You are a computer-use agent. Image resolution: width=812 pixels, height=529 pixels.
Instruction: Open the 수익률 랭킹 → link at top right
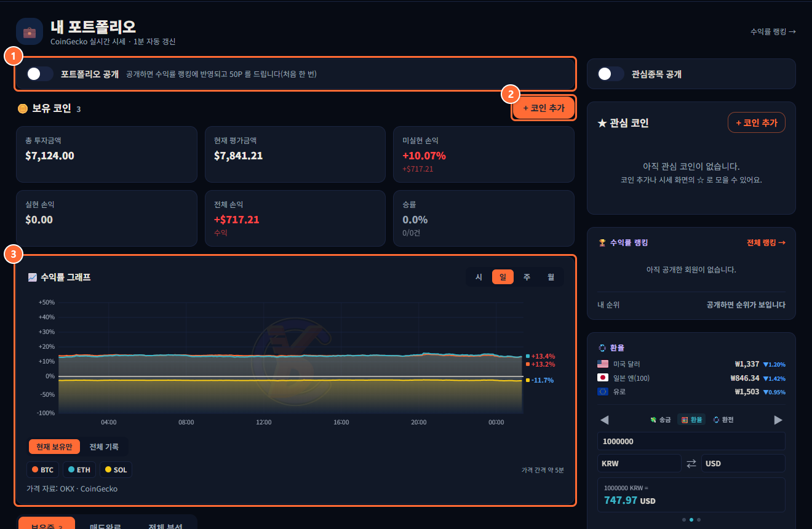773,31
